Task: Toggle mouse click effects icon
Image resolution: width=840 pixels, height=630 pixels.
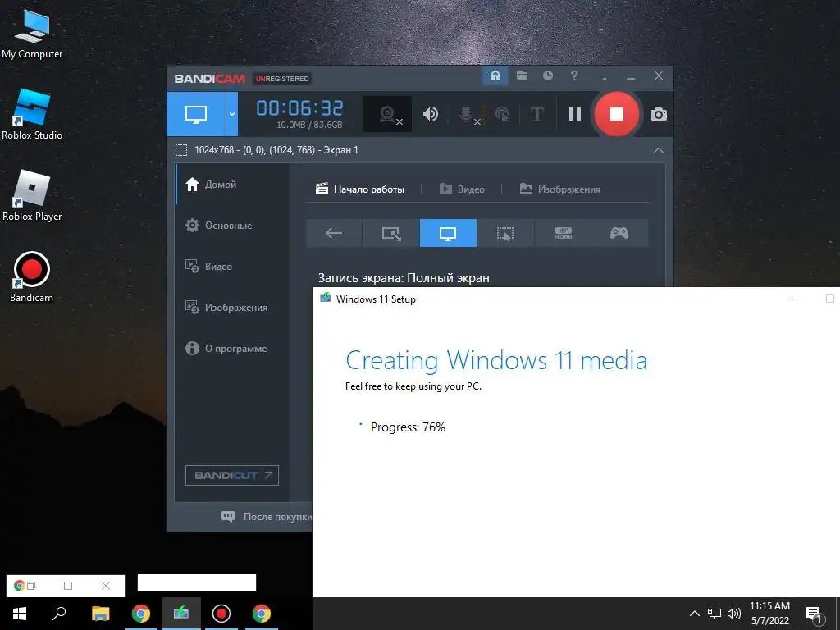Action: tap(502, 114)
